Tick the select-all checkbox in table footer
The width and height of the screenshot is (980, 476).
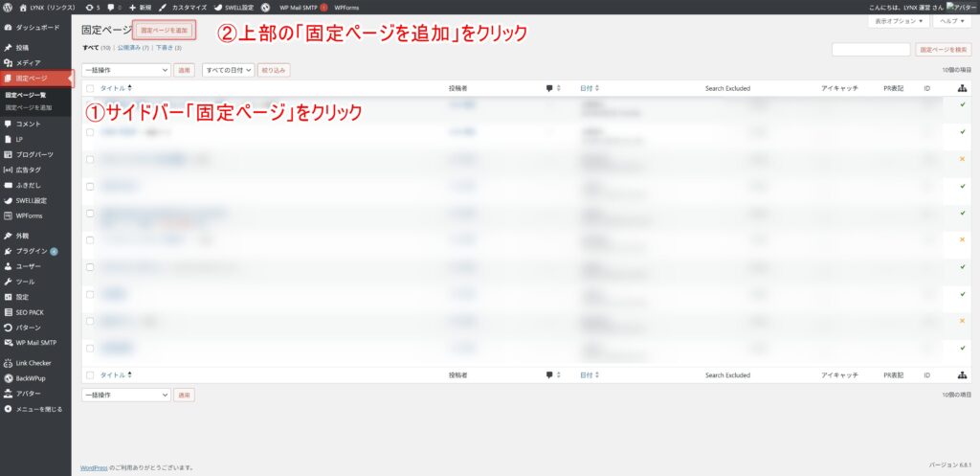[90, 375]
